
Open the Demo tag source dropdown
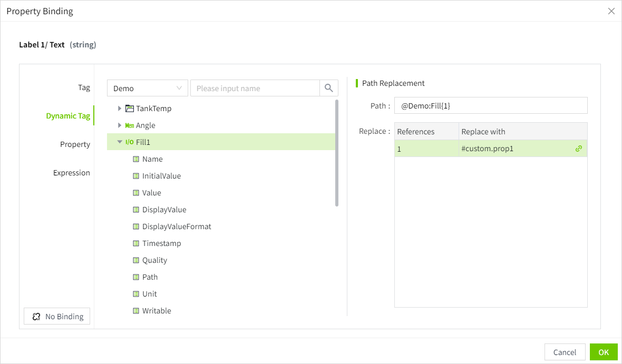[x=147, y=88]
